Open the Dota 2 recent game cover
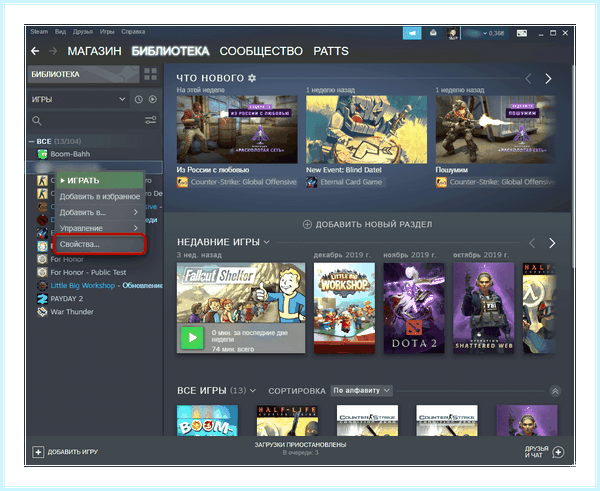The height and width of the screenshot is (491, 600). [414, 308]
